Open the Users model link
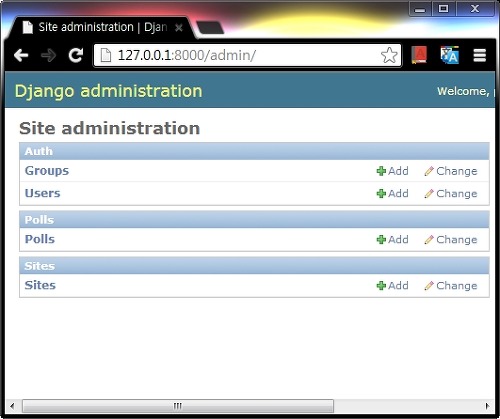The image size is (500, 419). point(42,193)
